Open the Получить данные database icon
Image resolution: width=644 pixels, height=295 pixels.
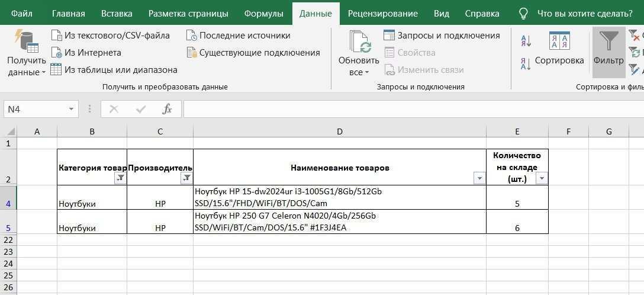(x=27, y=41)
